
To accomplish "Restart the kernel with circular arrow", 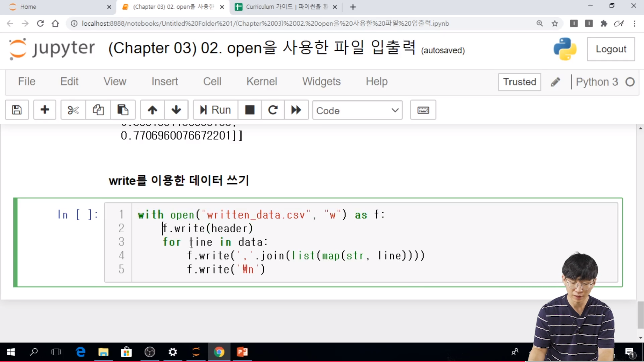I will [x=273, y=110].
